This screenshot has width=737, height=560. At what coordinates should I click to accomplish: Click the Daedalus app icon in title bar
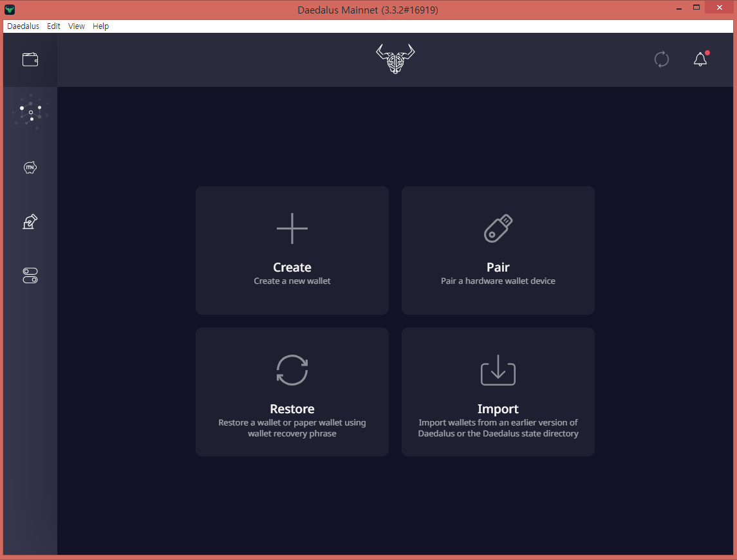[10, 10]
